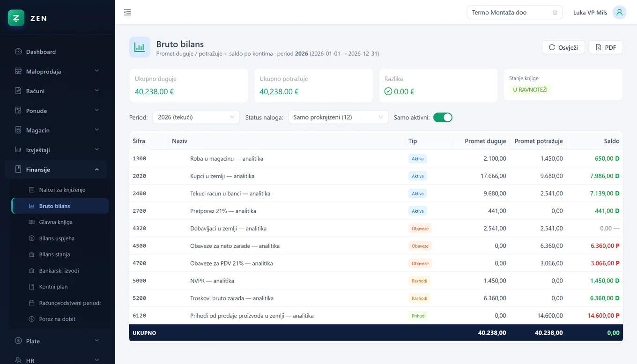Open Nalozi za knjiženje menu item

[60, 190]
